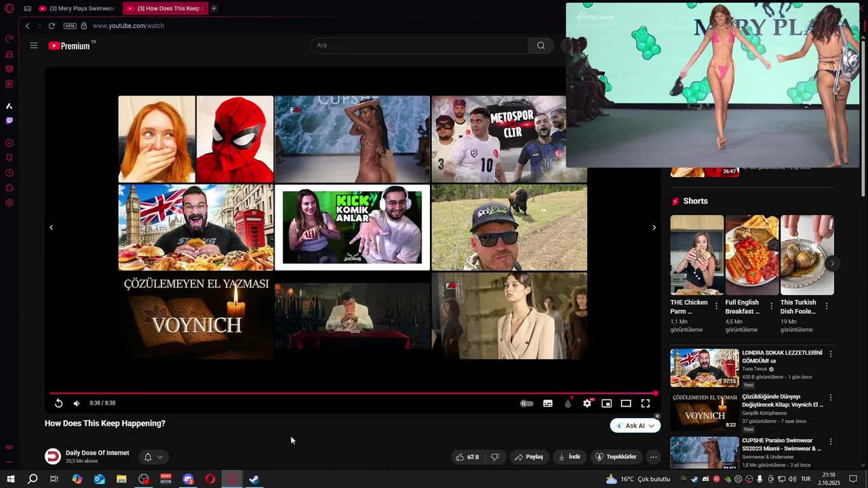This screenshot has height=488, width=868.
Task: Go to YouTube Premium home logo
Action: click(71, 45)
